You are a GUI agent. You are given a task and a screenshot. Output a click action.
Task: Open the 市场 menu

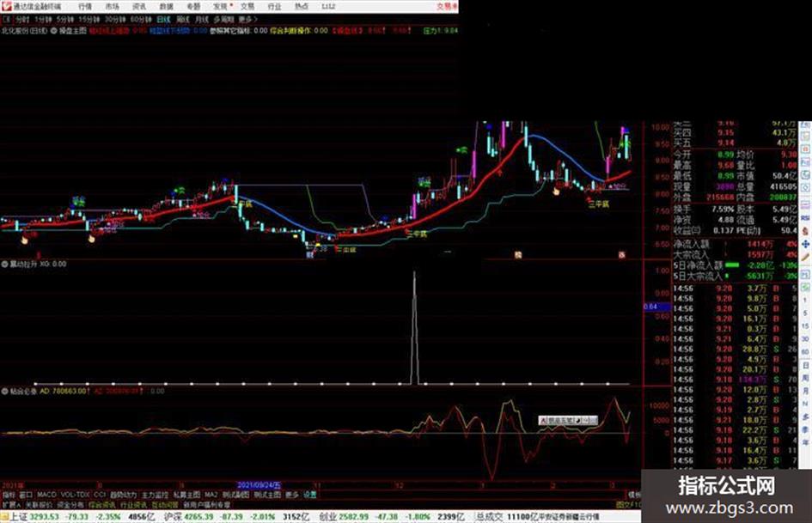pos(112,7)
